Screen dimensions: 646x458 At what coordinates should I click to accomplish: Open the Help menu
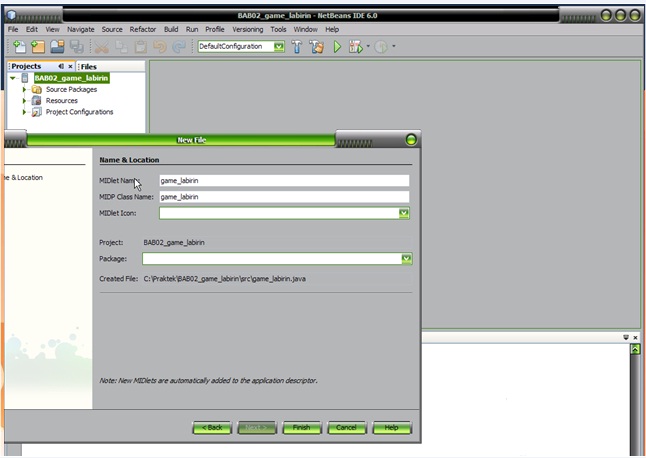click(x=332, y=29)
